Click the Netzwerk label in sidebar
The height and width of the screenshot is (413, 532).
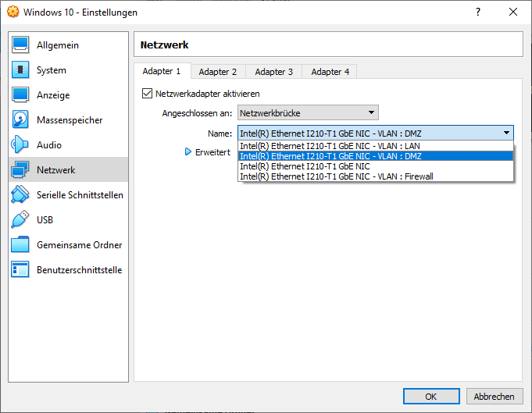[x=56, y=170]
